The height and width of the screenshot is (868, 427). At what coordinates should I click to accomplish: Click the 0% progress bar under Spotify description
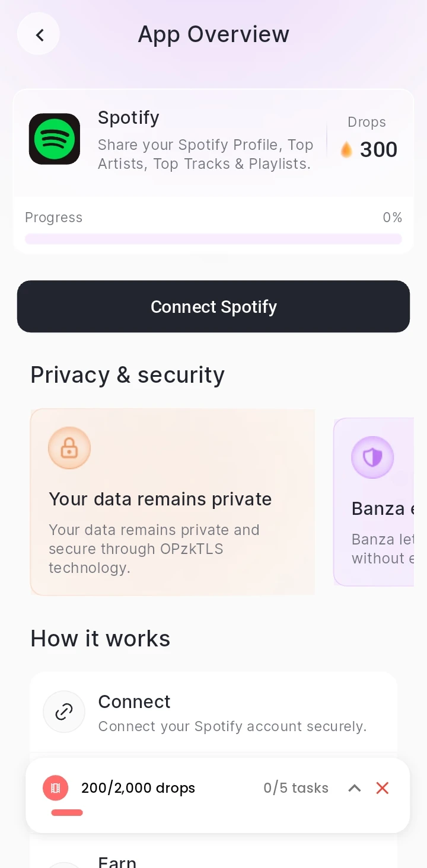pos(213,238)
